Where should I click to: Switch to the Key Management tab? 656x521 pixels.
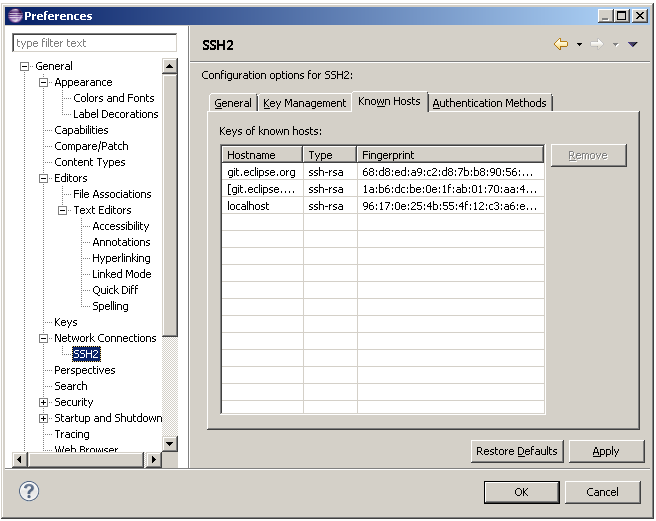[x=305, y=103]
